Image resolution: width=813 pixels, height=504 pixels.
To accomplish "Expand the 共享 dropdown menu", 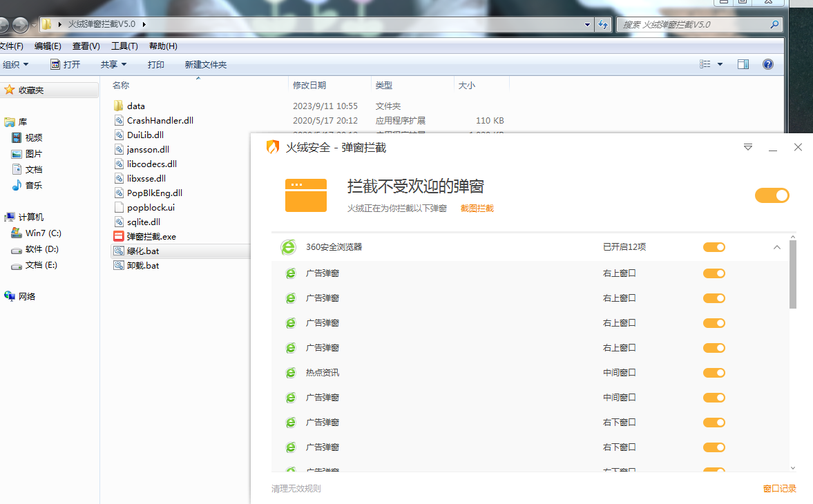I will point(113,64).
